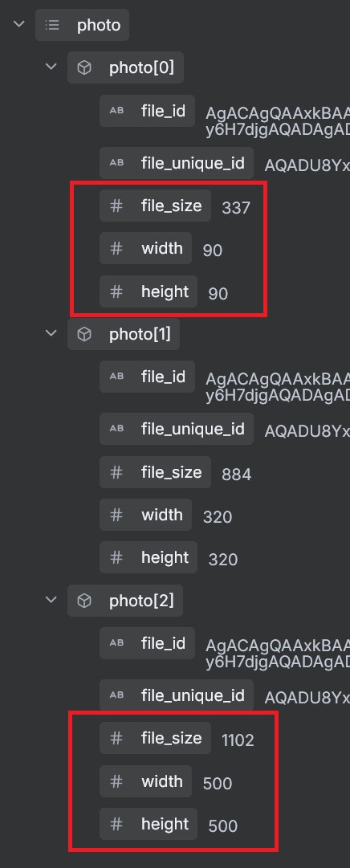Select the file_unique_id field in photo[0]

[x=177, y=163]
